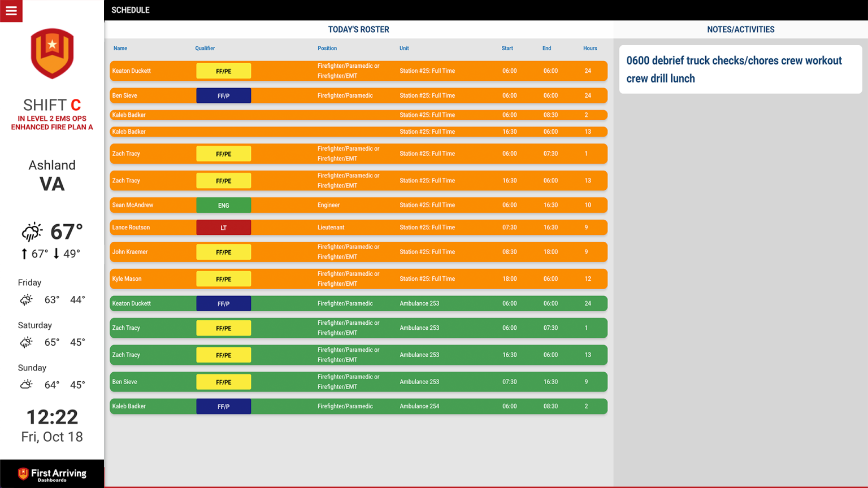Screen dimensions: 868x488
Task: Click the Ambulance 254 entry for Kaleb Badker
Action: coord(419,406)
